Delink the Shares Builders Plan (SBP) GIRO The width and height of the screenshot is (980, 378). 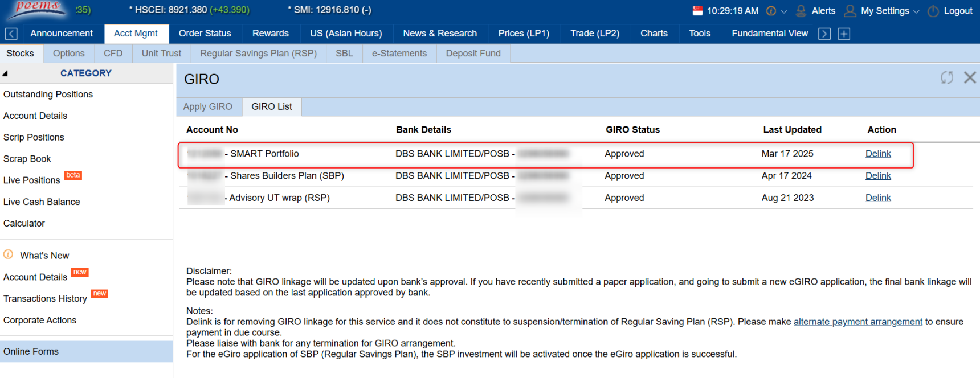[878, 176]
